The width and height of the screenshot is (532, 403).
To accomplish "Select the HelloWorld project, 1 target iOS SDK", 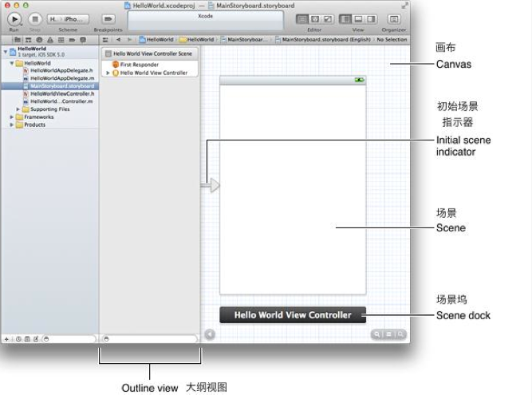I will [x=50, y=52].
